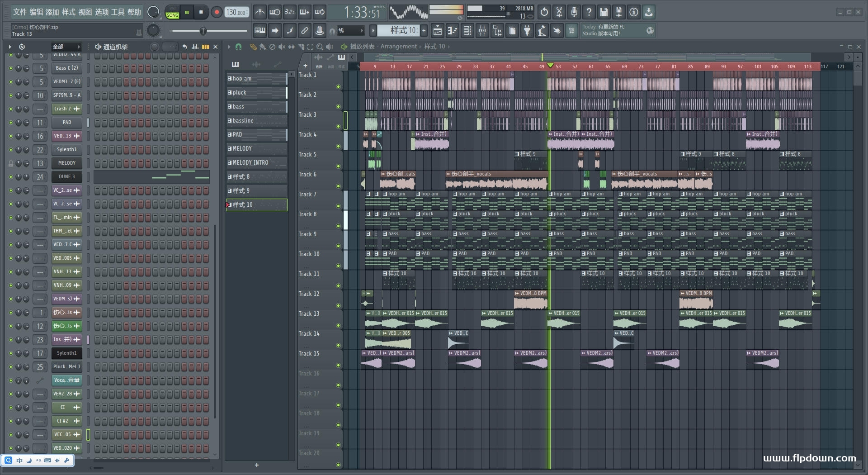Toggle the metronome icon
Screen dimensions: 868x475
point(259,12)
